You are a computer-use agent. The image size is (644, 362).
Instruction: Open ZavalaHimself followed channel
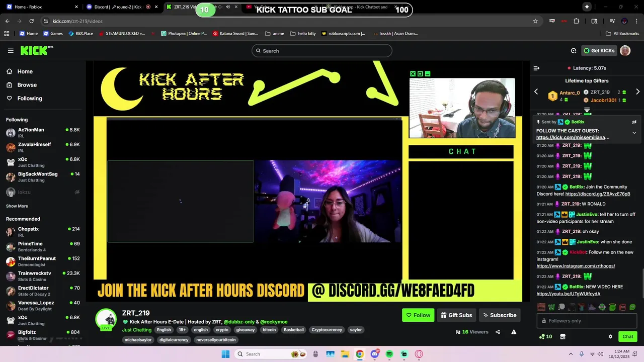click(x=43, y=147)
